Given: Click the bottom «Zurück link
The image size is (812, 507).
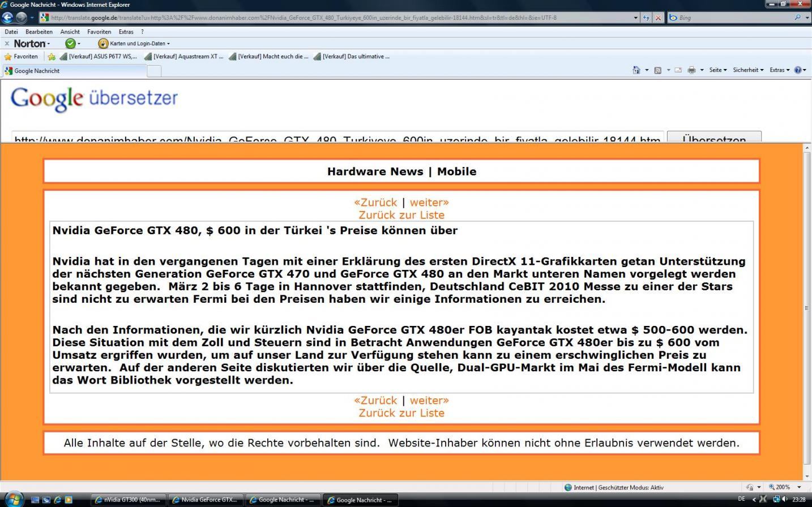Looking at the screenshot, I should (x=375, y=401).
